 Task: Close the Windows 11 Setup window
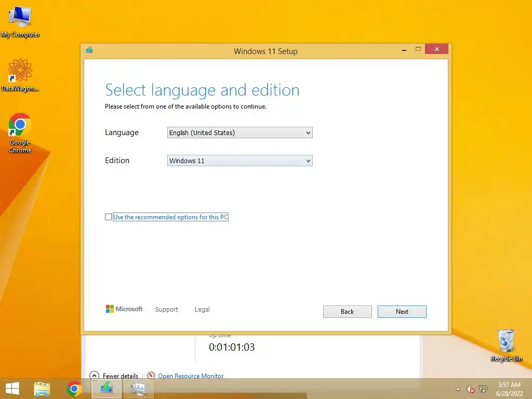pyautogui.click(x=436, y=49)
